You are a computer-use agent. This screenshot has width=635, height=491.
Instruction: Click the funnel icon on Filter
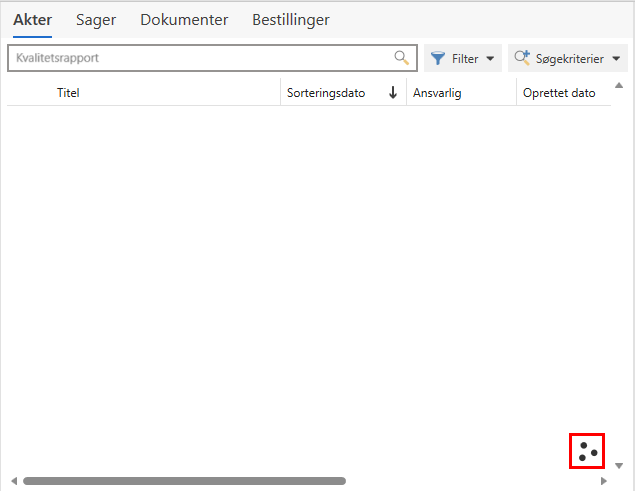pos(437,59)
